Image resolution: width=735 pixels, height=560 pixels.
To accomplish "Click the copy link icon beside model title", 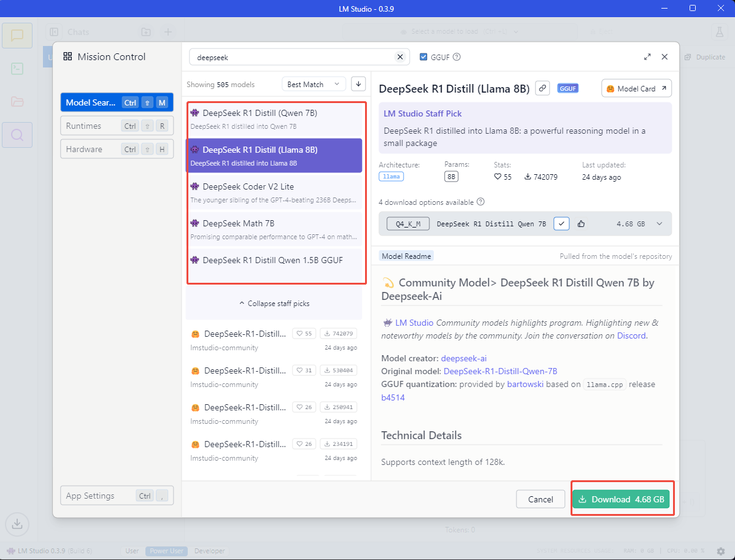I will (542, 88).
